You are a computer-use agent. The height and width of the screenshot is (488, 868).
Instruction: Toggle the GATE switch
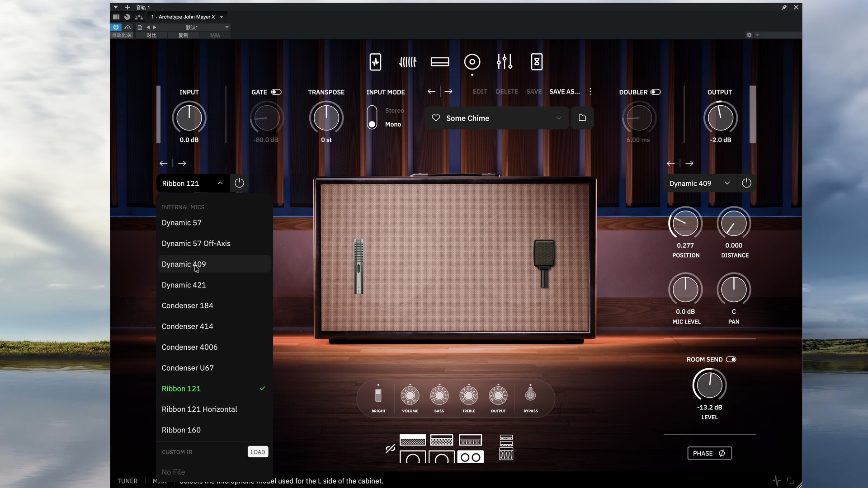click(276, 92)
